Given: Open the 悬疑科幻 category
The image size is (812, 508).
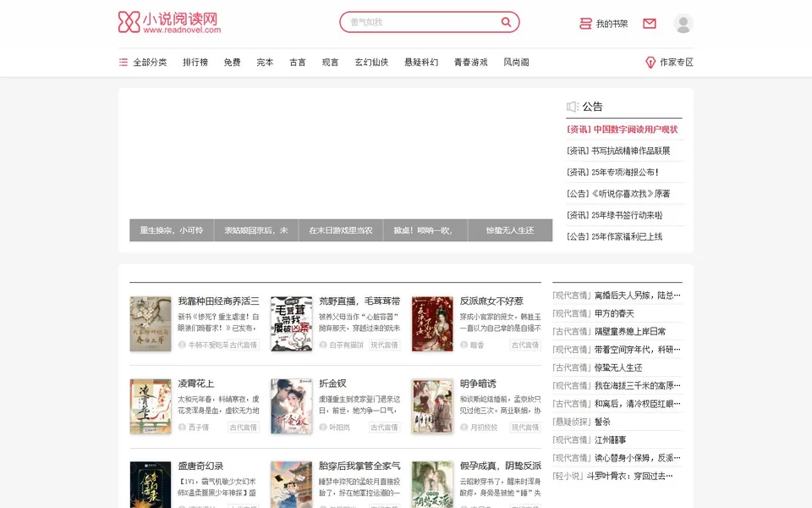Looking at the screenshot, I should [421, 62].
